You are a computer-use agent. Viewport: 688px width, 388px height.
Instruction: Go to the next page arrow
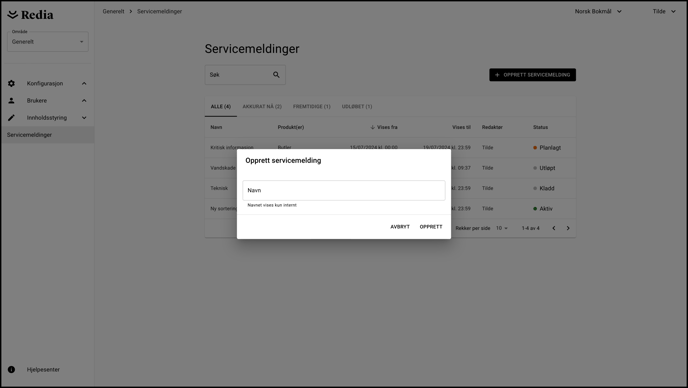tap(568, 228)
